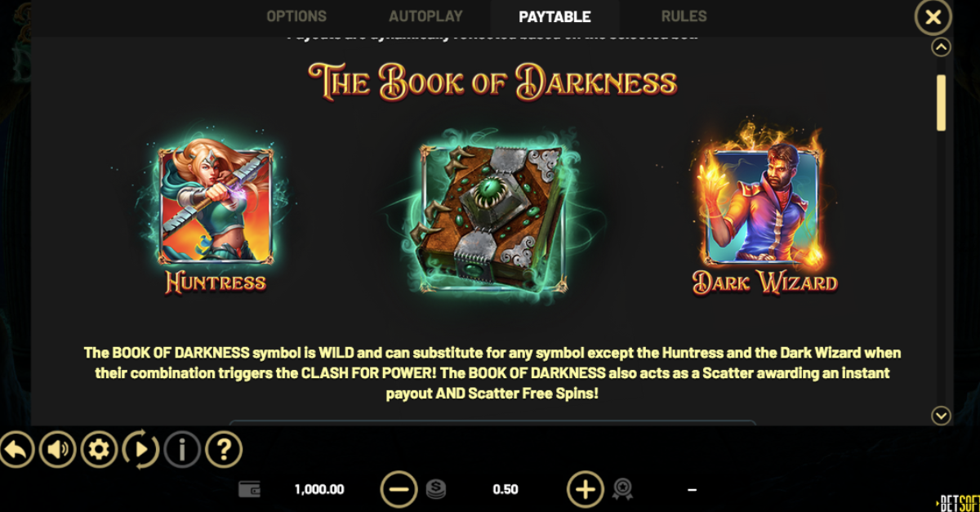Open help with the question mark icon
The image size is (980, 512).
tap(224, 449)
